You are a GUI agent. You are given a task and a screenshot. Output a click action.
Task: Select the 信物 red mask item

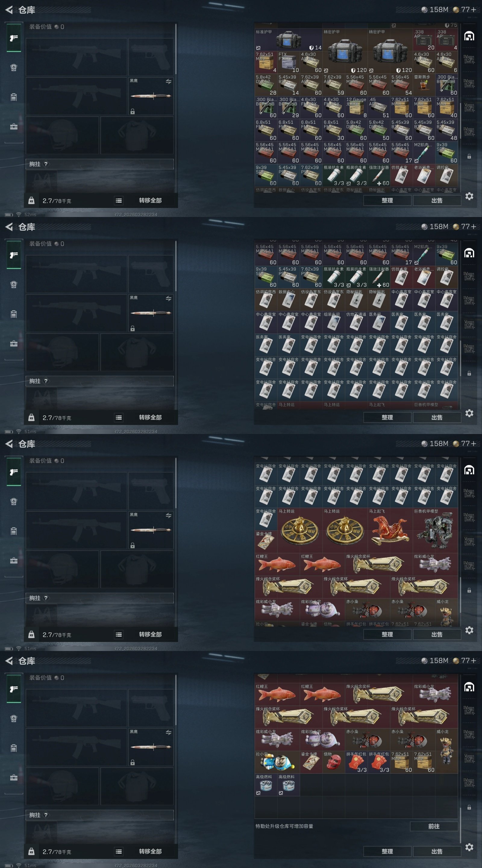(x=333, y=762)
